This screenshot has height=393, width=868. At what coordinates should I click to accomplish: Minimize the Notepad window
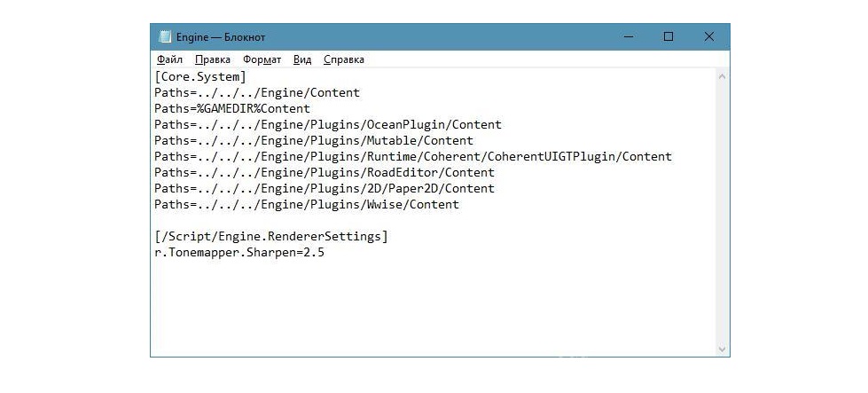coord(628,37)
